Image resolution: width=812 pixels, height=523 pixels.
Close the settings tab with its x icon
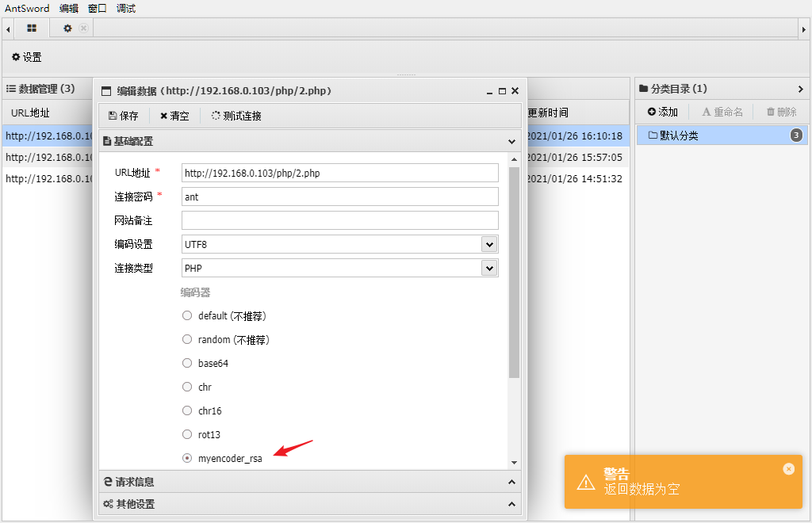click(83, 29)
